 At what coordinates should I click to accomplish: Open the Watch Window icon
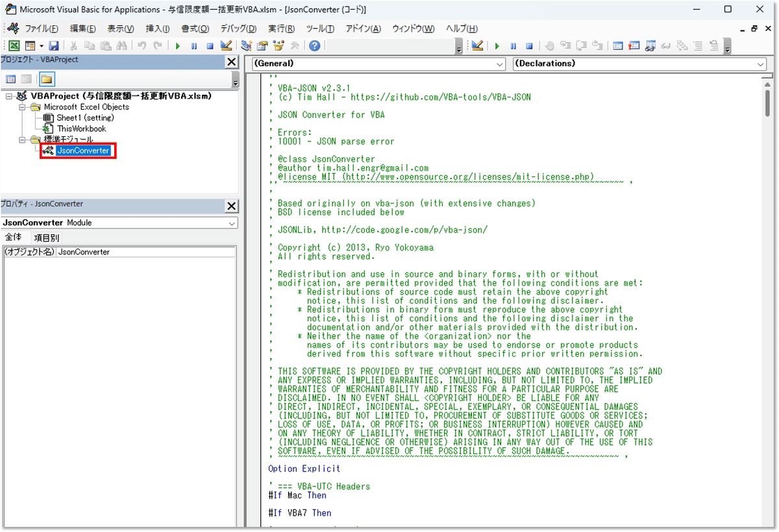[x=650, y=46]
